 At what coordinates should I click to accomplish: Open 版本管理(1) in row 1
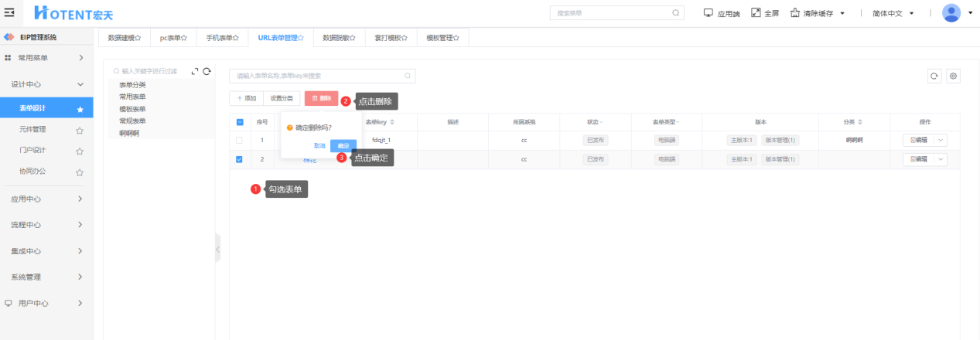tap(780, 140)
